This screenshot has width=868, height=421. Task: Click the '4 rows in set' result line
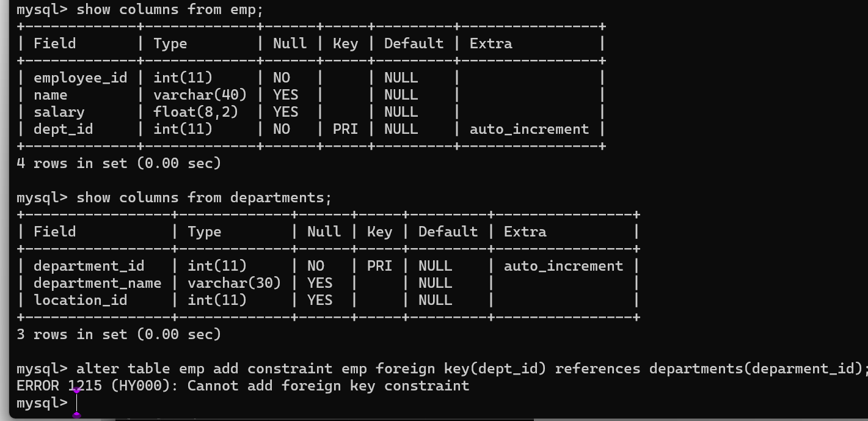click(119, 164)
